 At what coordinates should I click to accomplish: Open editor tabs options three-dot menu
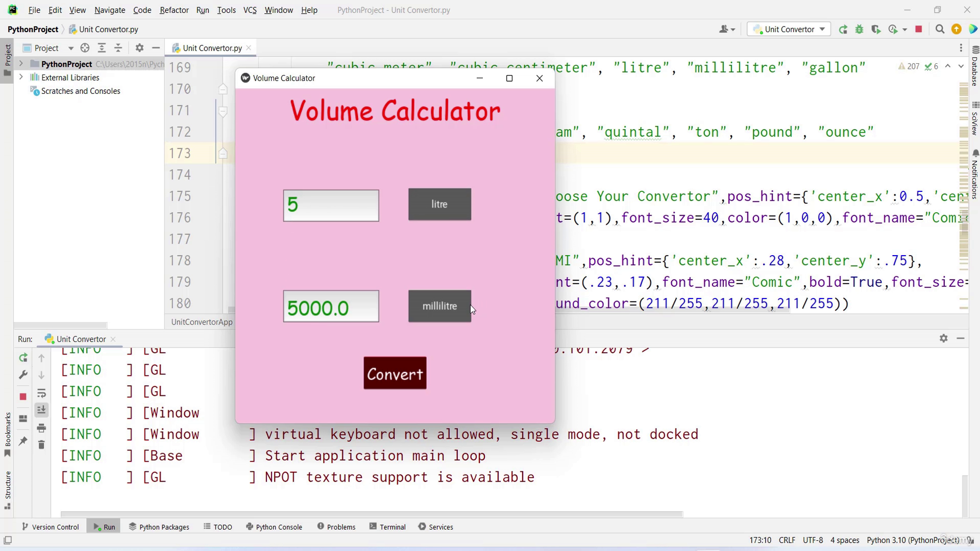pyautogui.click(x=961, y=48)
